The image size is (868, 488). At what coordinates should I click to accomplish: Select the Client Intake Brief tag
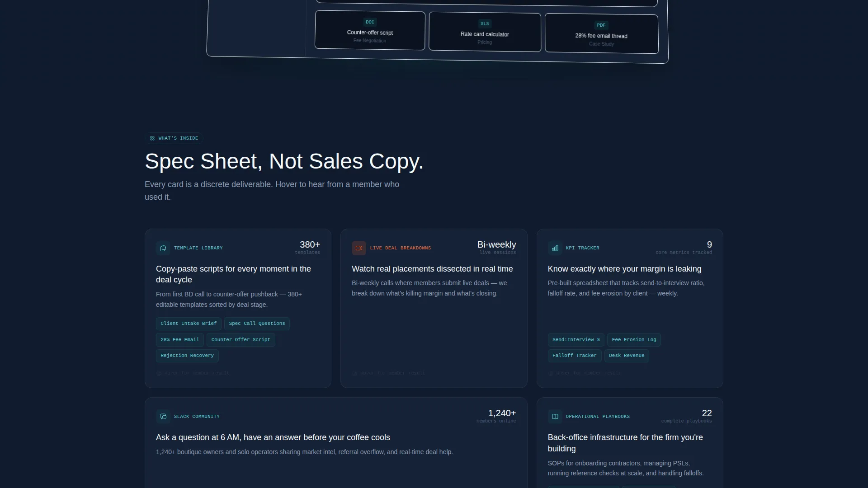(189, 324)
